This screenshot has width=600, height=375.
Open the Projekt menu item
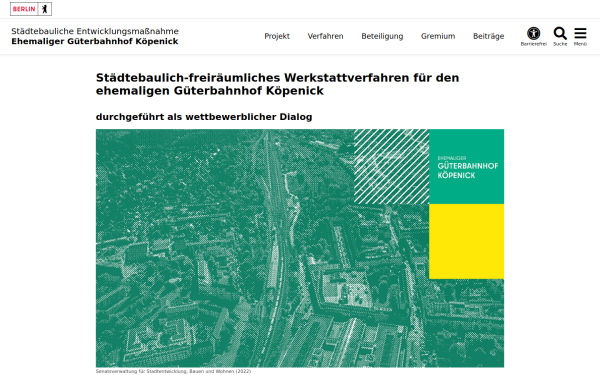(277, 36)
